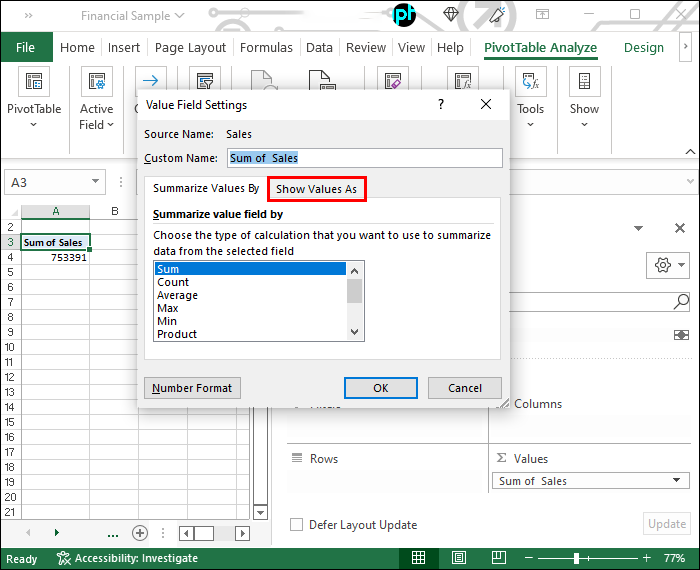Image resolution: width=700 pixels, height=570 pixels.
Task: Select Average in the summarize list
Action: [178, 295]
